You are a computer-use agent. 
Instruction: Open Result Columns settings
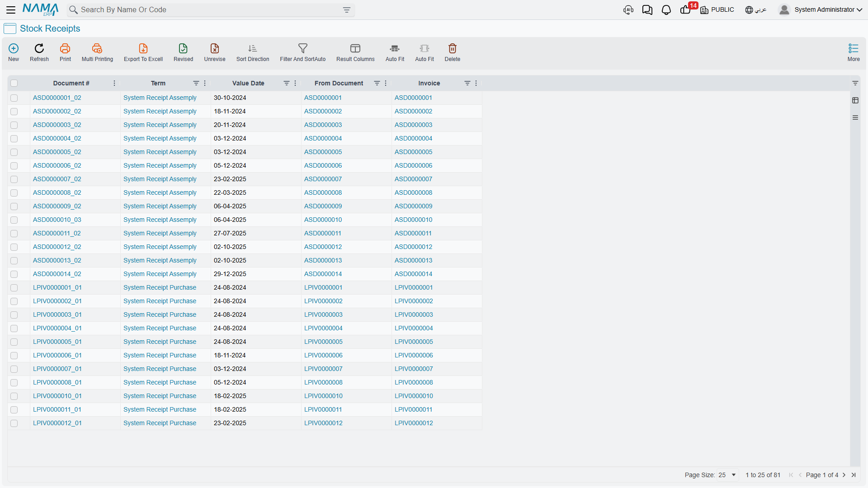point(355,48)
